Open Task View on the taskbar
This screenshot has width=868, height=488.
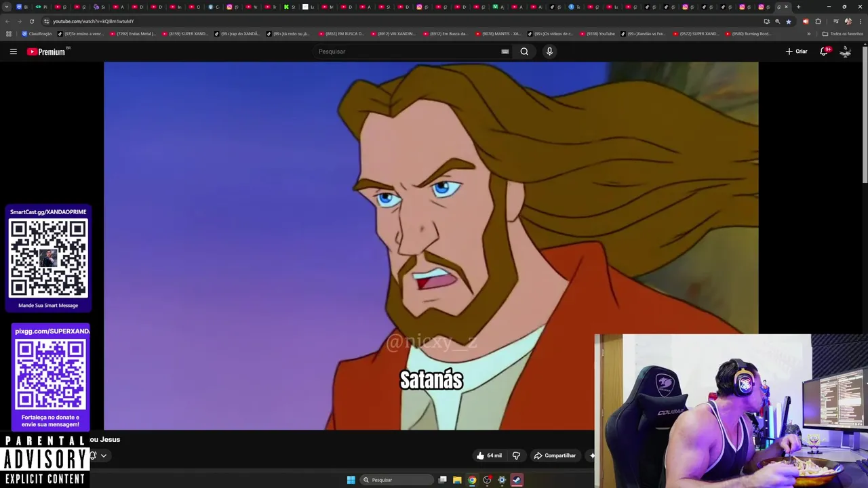443,480
